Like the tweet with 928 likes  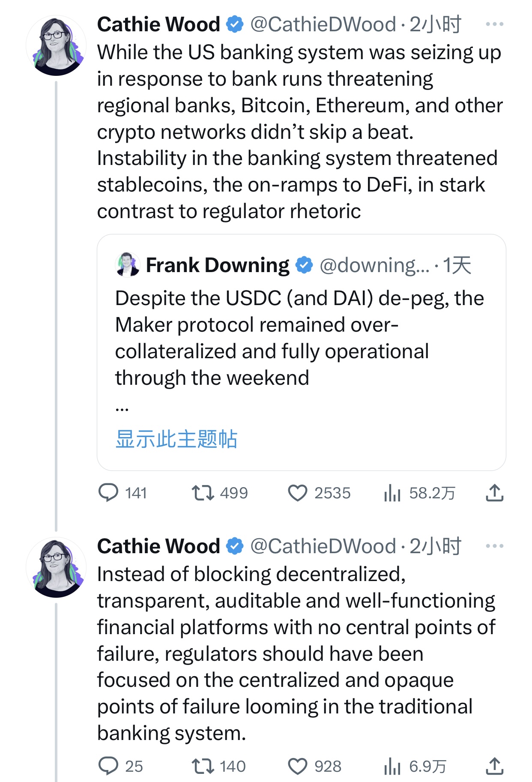[297, 766]
